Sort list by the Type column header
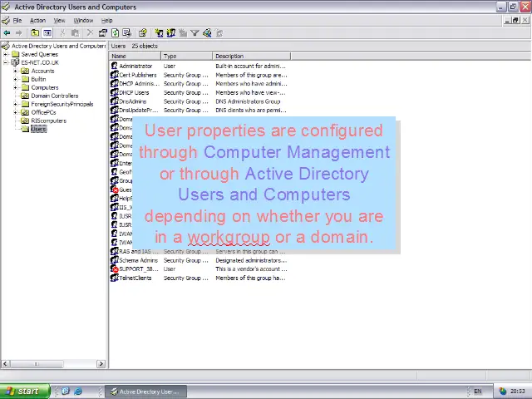Viewport: 532px width, 399px height. point(186,56)
